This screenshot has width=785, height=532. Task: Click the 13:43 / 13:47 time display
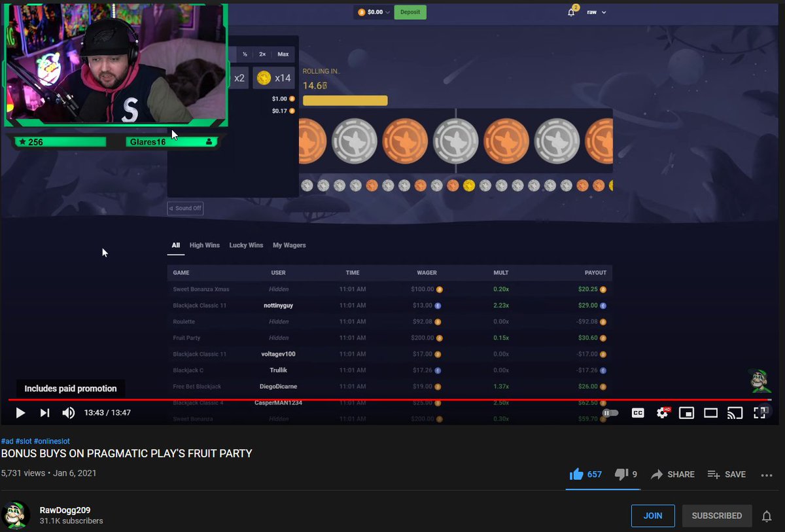(107, 413)
